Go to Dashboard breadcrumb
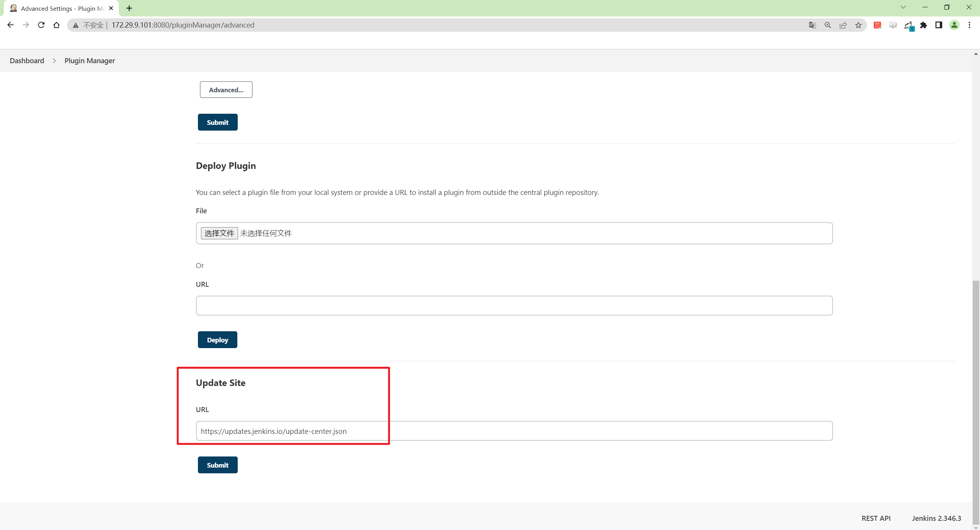This screenshot has width=980, height=530. pyautogui.click(x=27, y=61)
